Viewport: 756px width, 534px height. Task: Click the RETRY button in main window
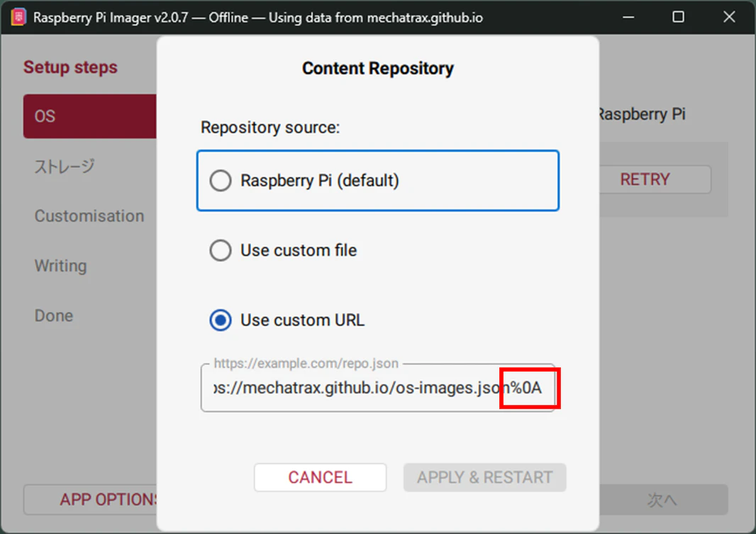coord(655,179)
